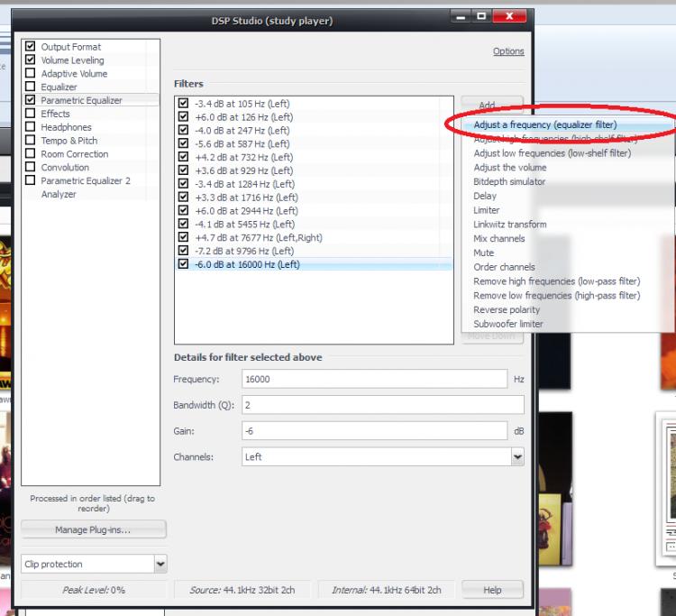Click the Source 44.1kHz 32bit 2ch readout
Screen dimensions: 676x616
(x=242, y=590)
